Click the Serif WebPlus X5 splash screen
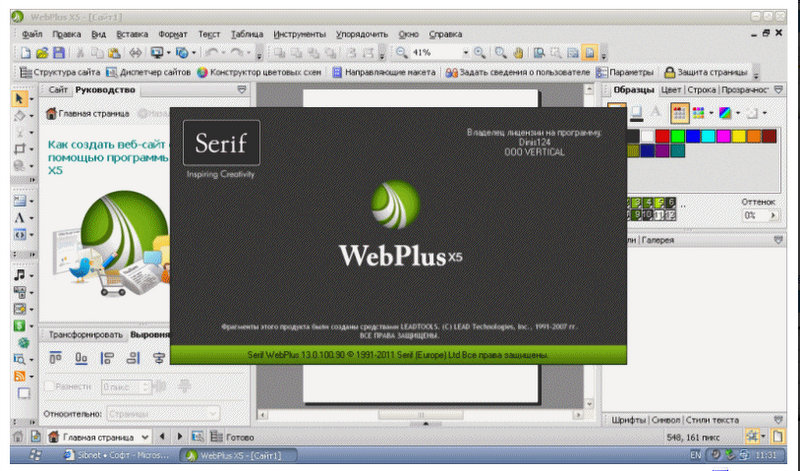800x471 pixels. coord(398,236)
